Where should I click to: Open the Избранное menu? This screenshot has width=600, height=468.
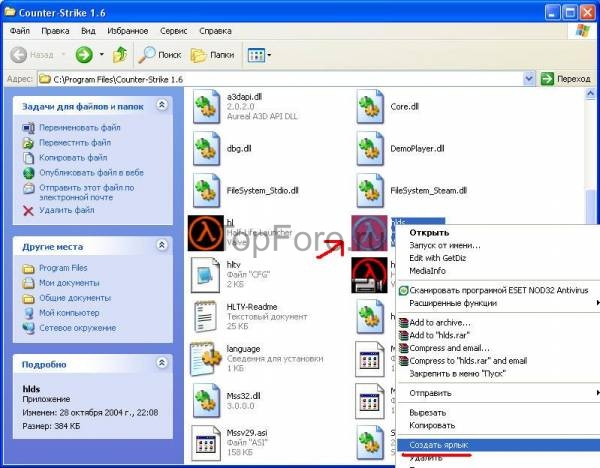(x=127, y=31)
